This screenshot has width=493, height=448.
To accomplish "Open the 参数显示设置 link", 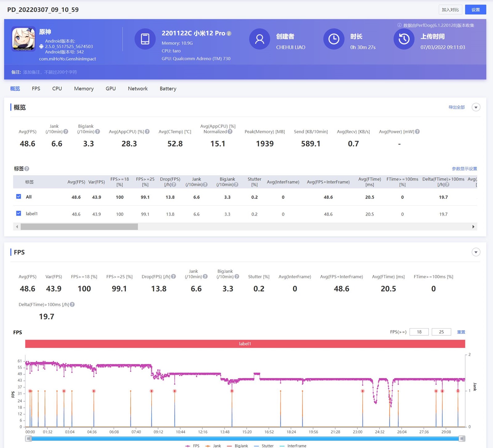I will click(x=464, y=169).
